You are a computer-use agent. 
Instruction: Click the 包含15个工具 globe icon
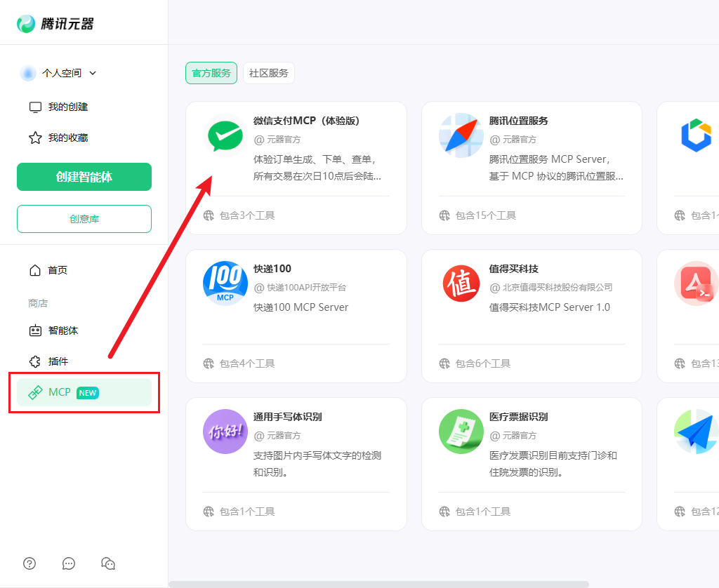pos(444,215)
